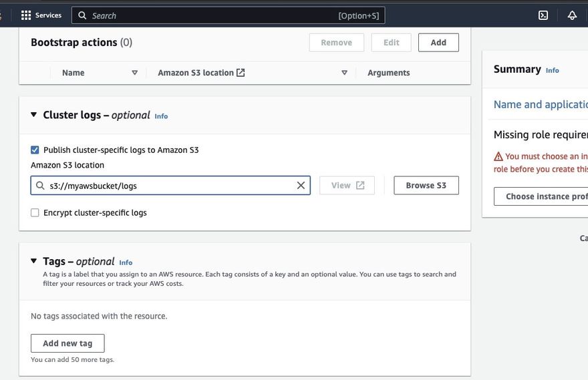588x380 pixels.
Task: Enable Encrypt cluster-specific logs checkbox
Action: tap(35, 213)
